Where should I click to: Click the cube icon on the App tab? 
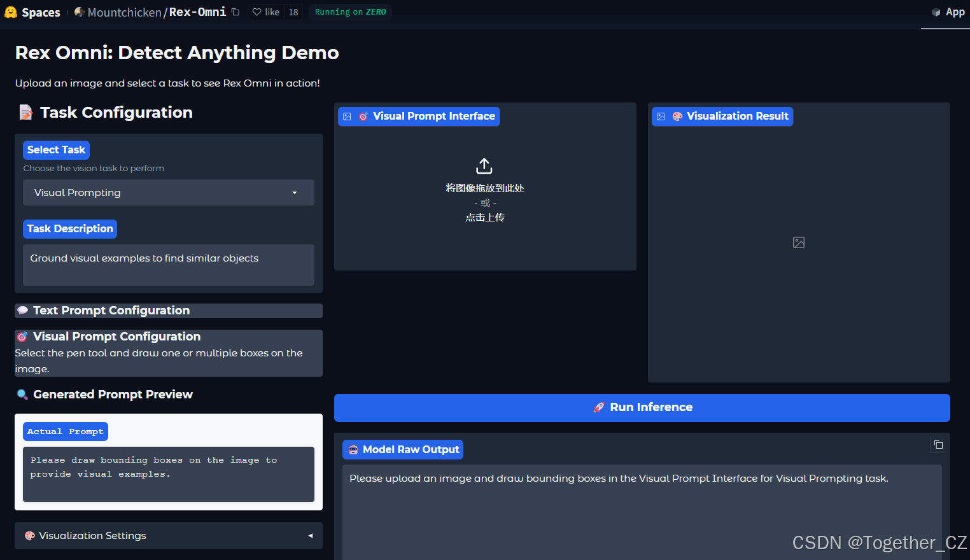click(936, 12)
